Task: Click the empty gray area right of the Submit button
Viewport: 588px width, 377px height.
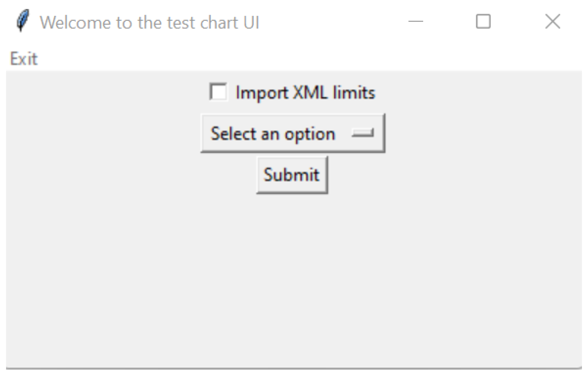Action: 447,175
